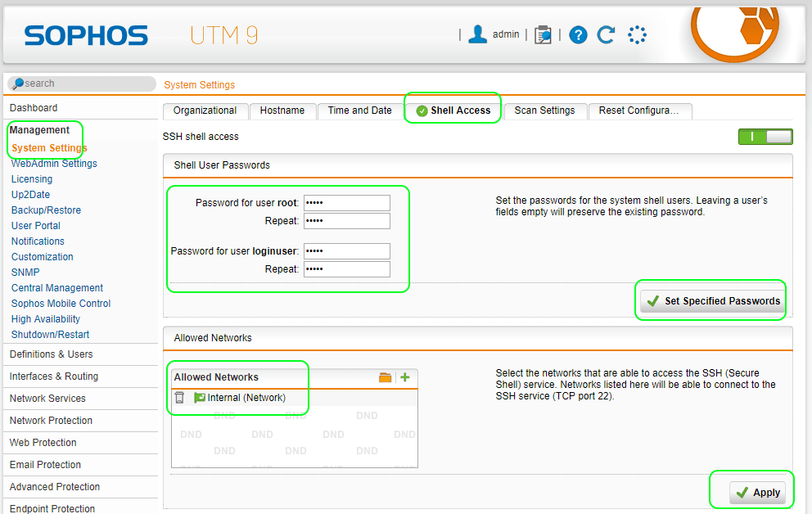This screenshot has width=812, height=514.
Task: Open Dashboard in the sidebar
Action: pos(34,108)
